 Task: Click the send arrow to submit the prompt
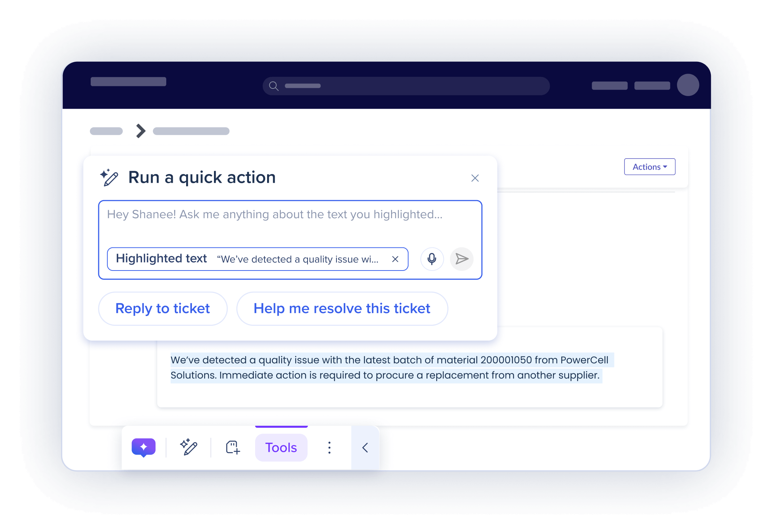coord(462,259)
